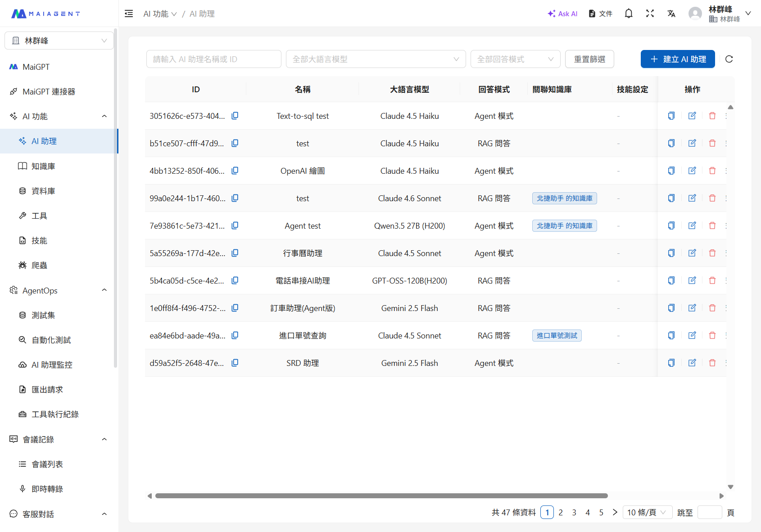The image size is (761, 532).
Task: Click the 重置篩選 button
Action: (x=589, y=59)
